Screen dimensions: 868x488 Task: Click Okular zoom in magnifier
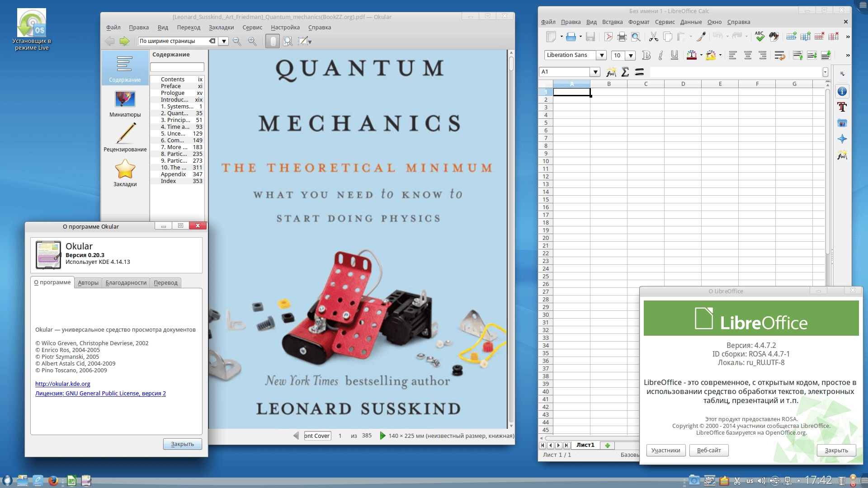pyautogui.click(x=252, y=41)
